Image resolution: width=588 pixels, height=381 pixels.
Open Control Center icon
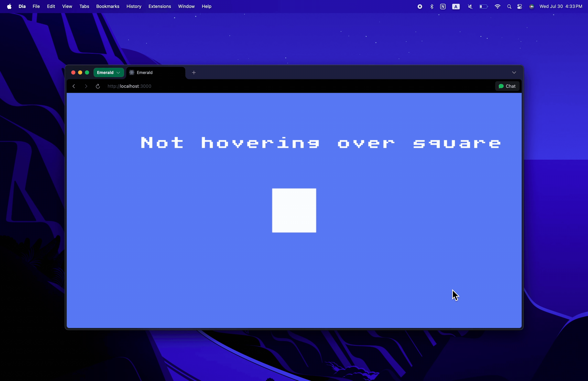(x=520, y=7)
